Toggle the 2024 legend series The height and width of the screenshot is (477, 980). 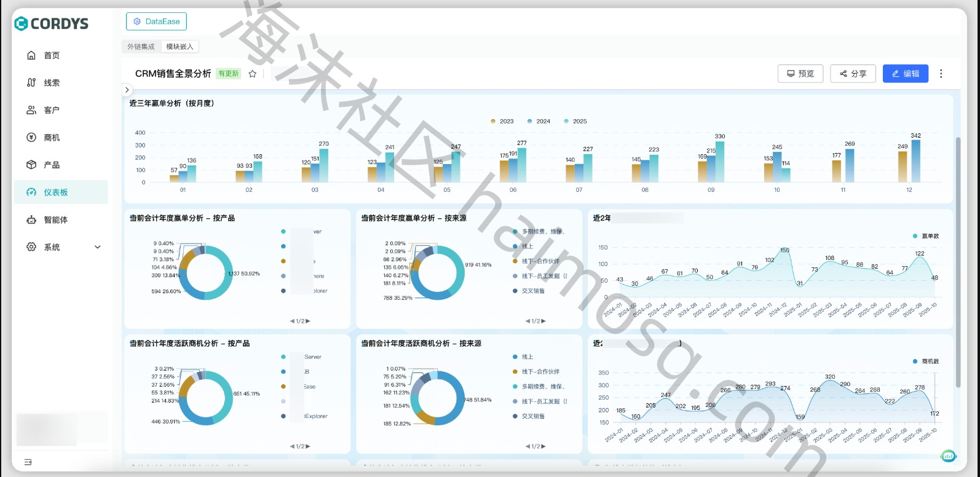click(539, 121)
